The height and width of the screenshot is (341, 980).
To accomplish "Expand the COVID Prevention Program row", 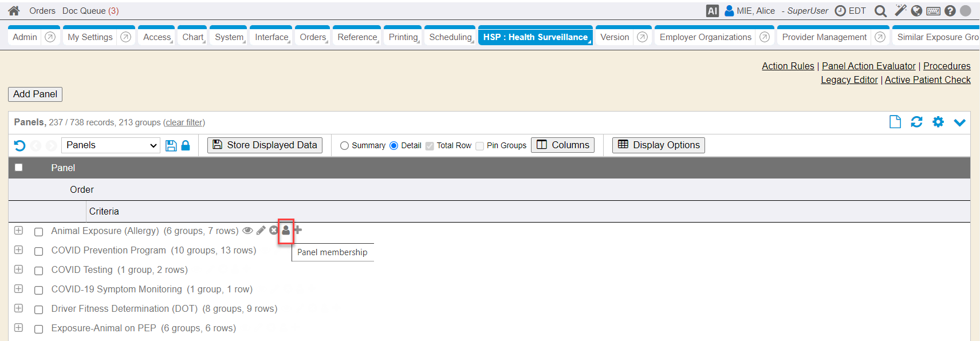I will (19, 250).
